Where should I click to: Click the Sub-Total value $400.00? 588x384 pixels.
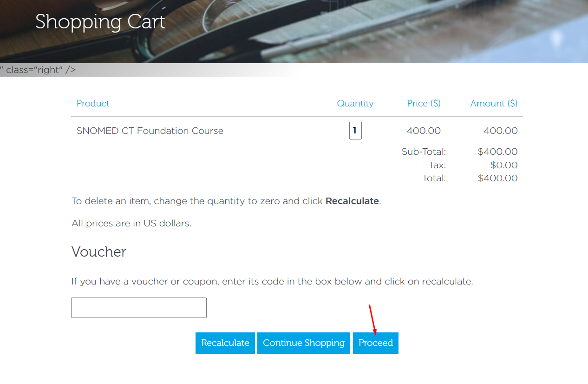coord(497,152)
